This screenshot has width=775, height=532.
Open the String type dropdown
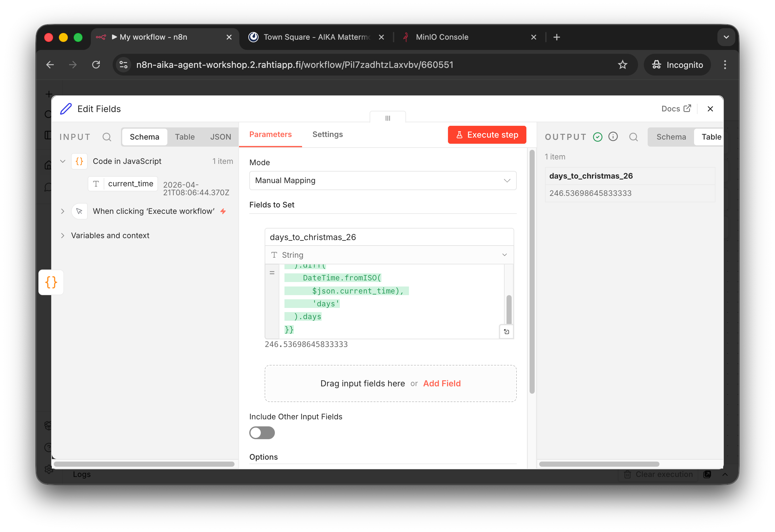[x=389, y=255]
